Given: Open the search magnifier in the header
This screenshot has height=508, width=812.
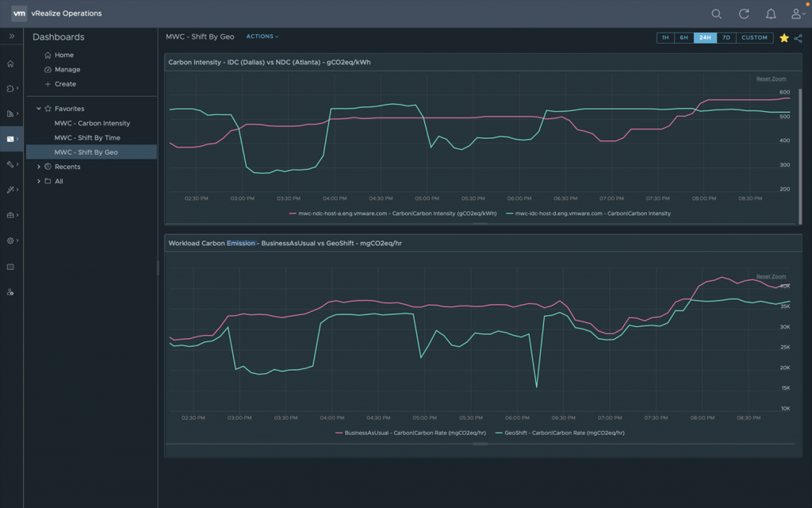Looking at the screenshot, I should (716, 13).
